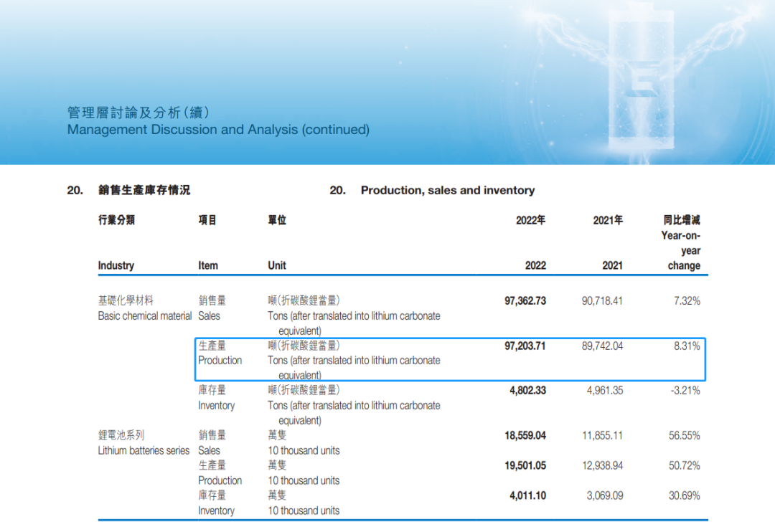775x532 pixels.
Task: Select the 30.69% inventory change value
Action: (x=685, y=495)
